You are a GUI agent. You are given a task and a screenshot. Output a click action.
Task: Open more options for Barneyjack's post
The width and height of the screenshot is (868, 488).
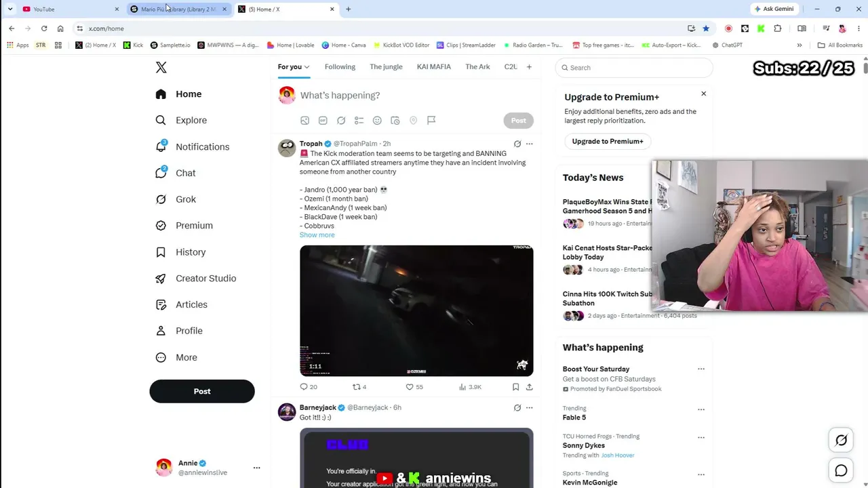coord(530,407)
